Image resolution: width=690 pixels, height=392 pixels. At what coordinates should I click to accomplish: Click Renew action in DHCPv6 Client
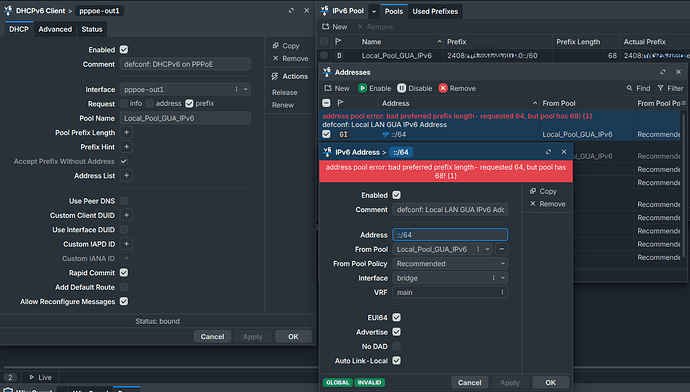pyautogui.click(x=283, y=105)
